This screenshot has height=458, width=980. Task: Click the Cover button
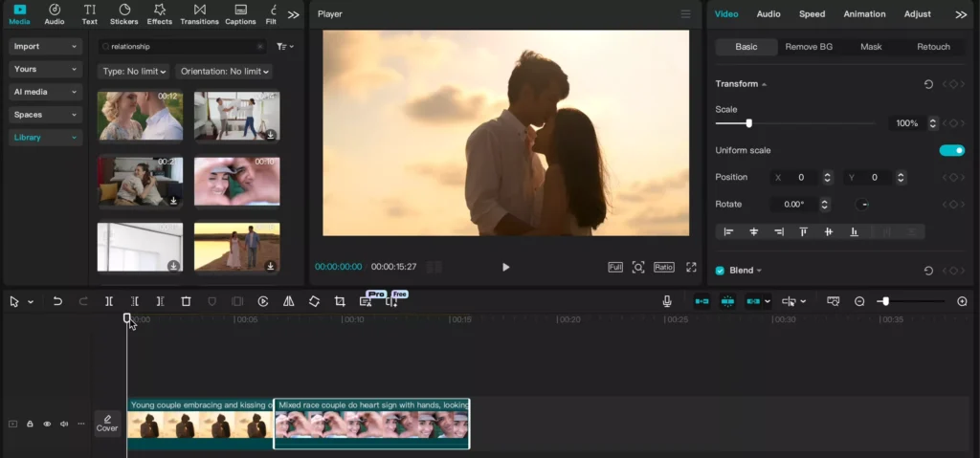(107, 423)
